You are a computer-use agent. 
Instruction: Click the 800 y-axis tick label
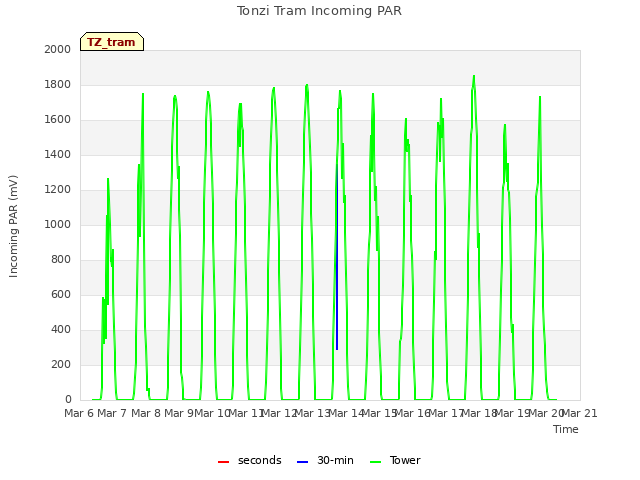click(x=61, y=260)
